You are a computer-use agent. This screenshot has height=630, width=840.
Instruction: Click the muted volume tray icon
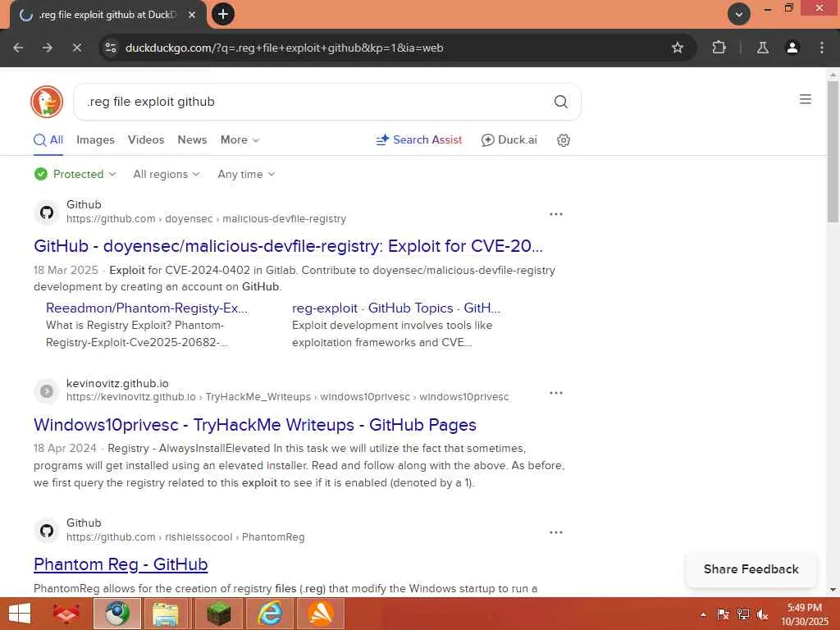point(762,614)
